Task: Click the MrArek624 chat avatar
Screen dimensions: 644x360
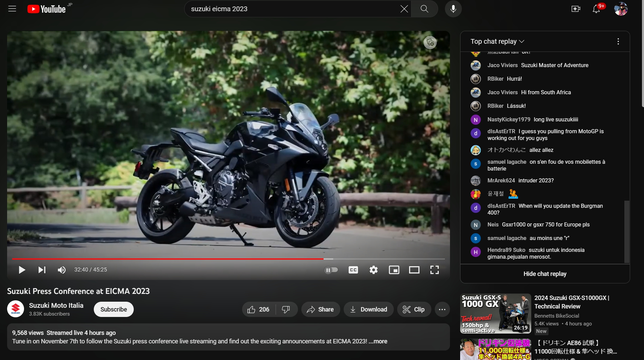Action: 476,181
